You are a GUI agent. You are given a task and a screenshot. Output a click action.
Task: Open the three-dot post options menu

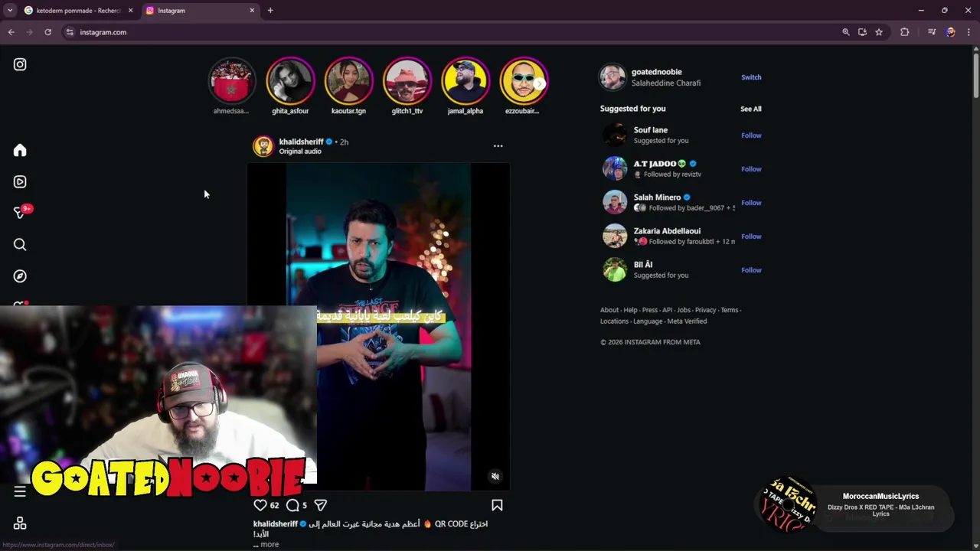pos(498,145)
